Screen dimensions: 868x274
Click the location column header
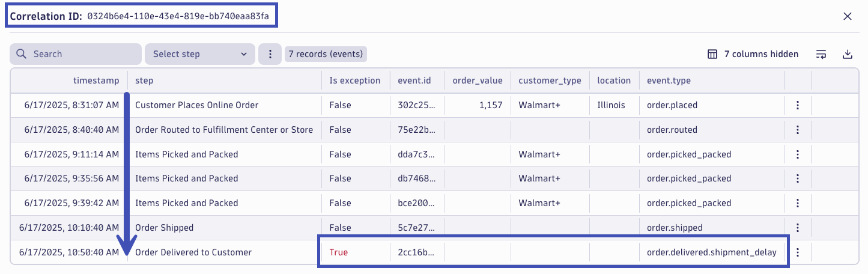[x=614, y=80]
